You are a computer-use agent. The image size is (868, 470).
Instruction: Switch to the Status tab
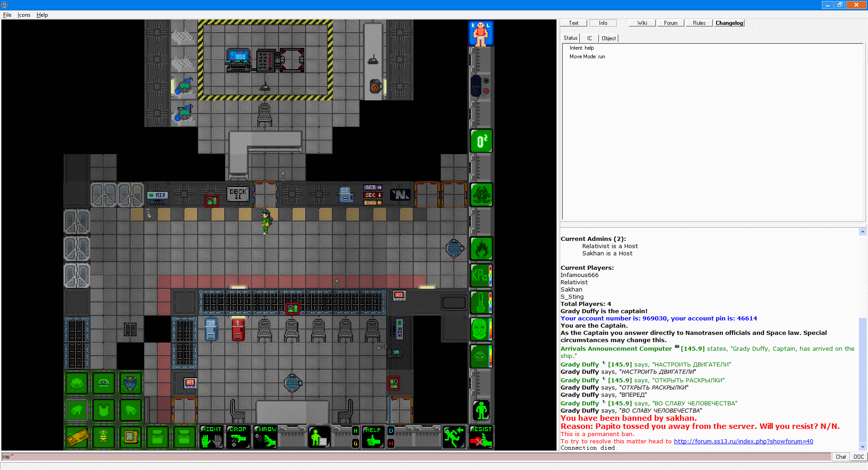[x=571, y=38]
